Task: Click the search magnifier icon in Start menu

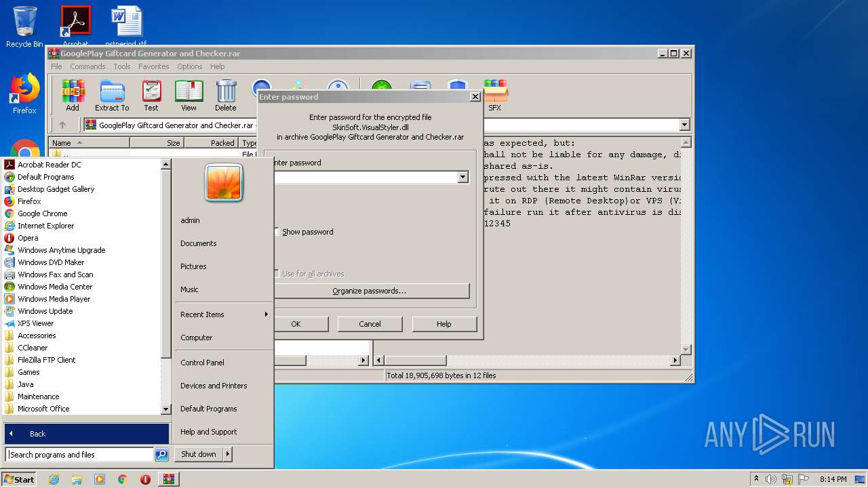Action: [161, 455]
